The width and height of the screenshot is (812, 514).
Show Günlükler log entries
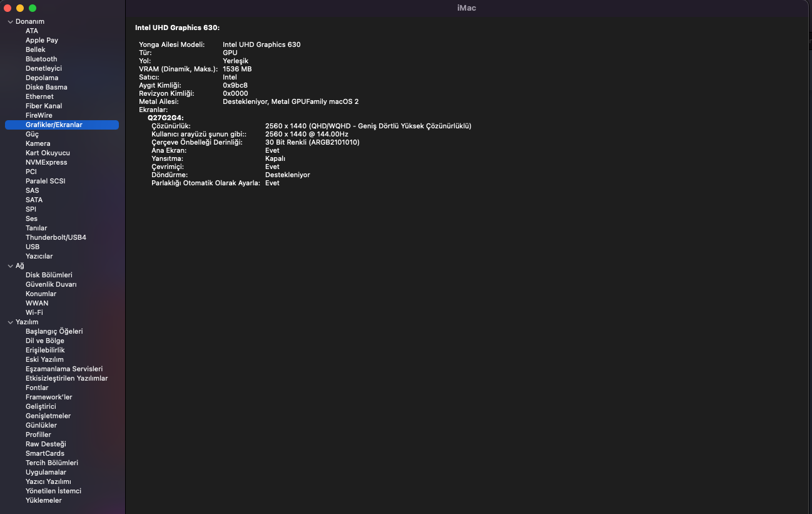pos(41,425)
